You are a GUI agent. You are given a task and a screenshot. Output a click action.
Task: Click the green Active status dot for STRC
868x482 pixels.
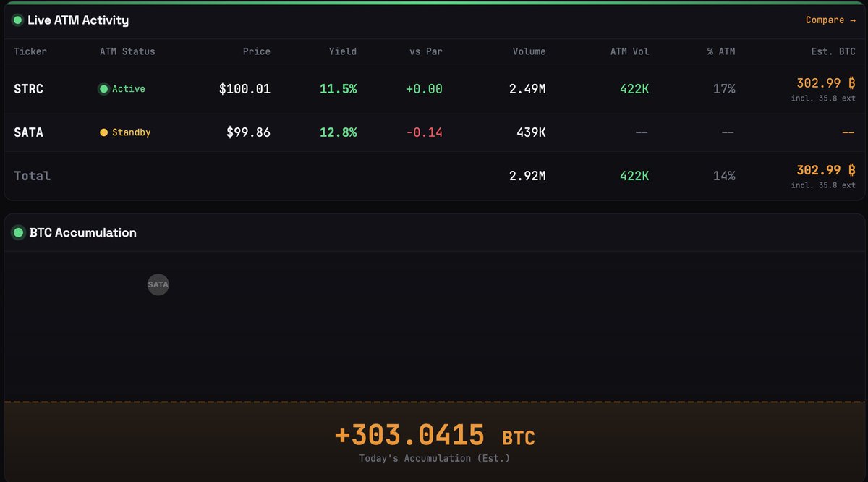[x=103, y=89]
